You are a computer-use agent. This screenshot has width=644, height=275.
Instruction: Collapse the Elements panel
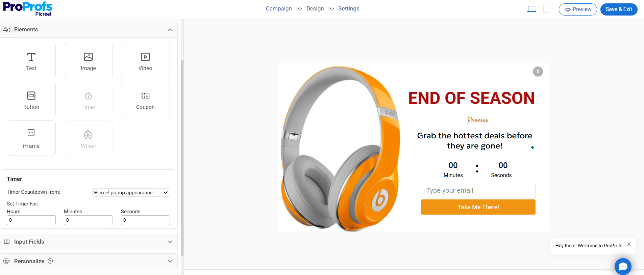[170, 30]
